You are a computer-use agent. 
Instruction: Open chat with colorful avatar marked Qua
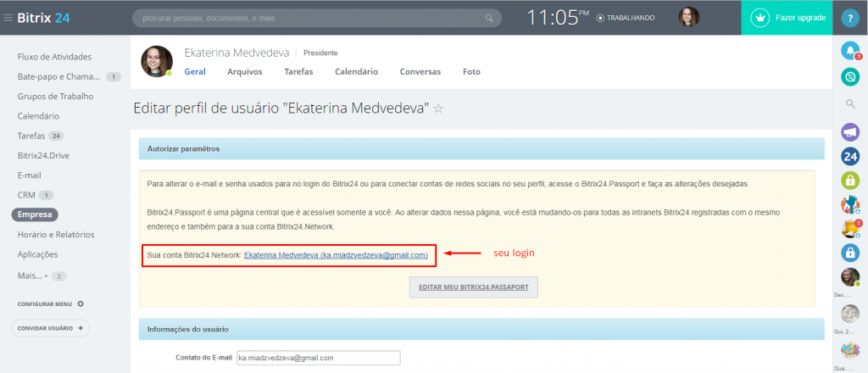[850, 350]
